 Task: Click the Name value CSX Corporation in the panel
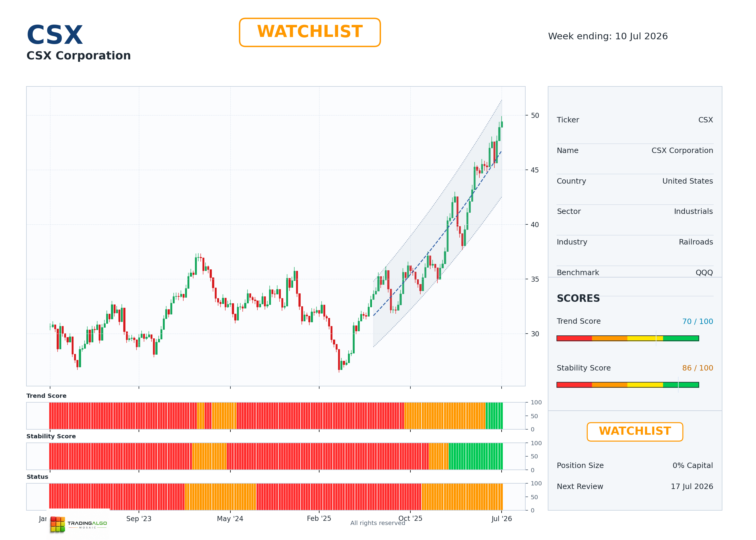coord(682,151)
